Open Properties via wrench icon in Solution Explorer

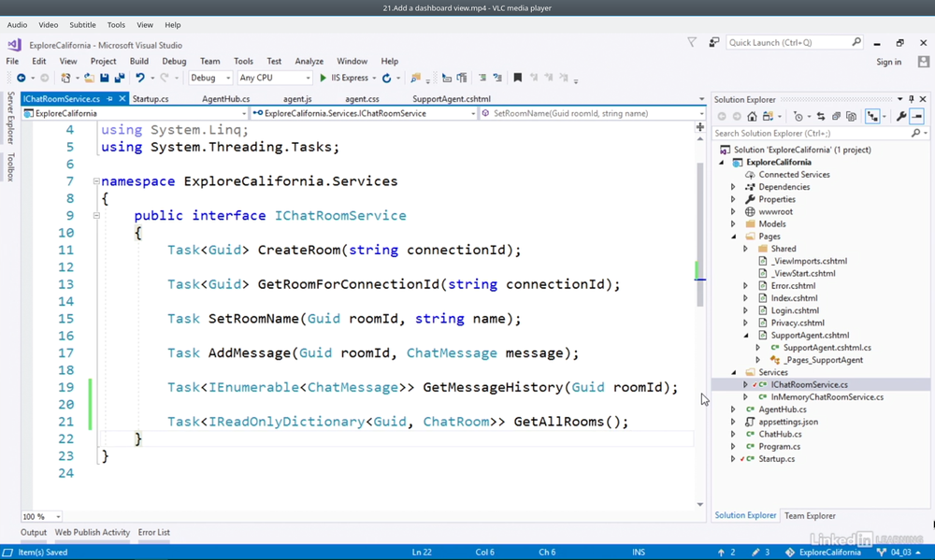point(901,117)
